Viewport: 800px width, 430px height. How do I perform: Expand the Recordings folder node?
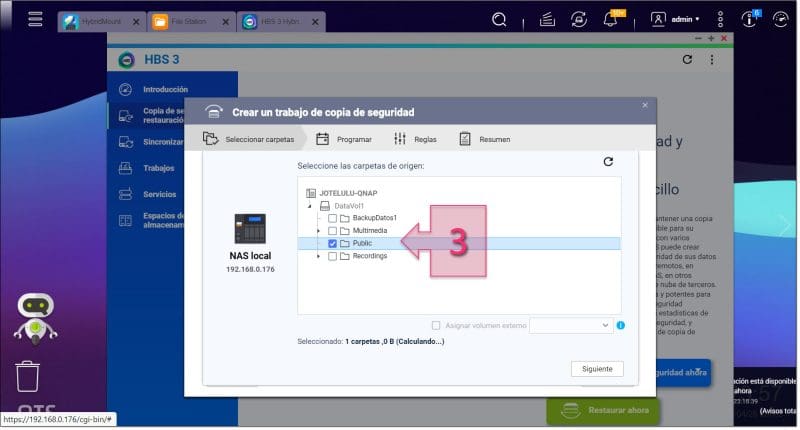[318, 257]
